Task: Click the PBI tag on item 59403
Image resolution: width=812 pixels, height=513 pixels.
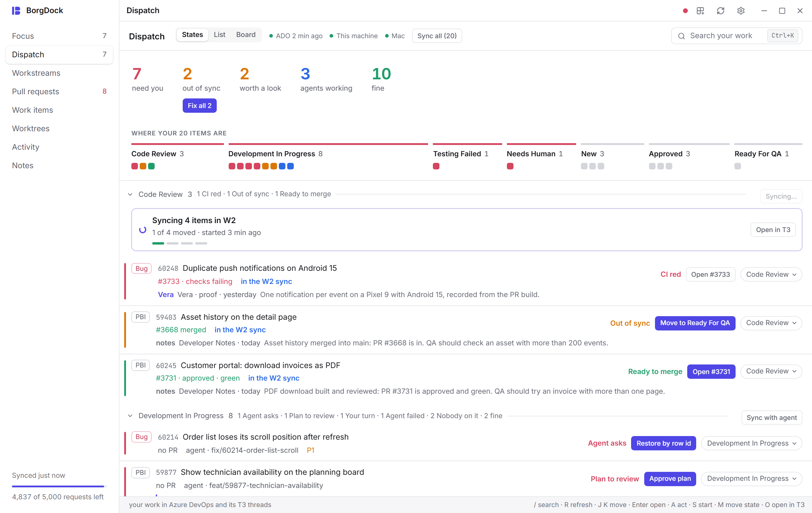Action: click(x=141, y=317)
